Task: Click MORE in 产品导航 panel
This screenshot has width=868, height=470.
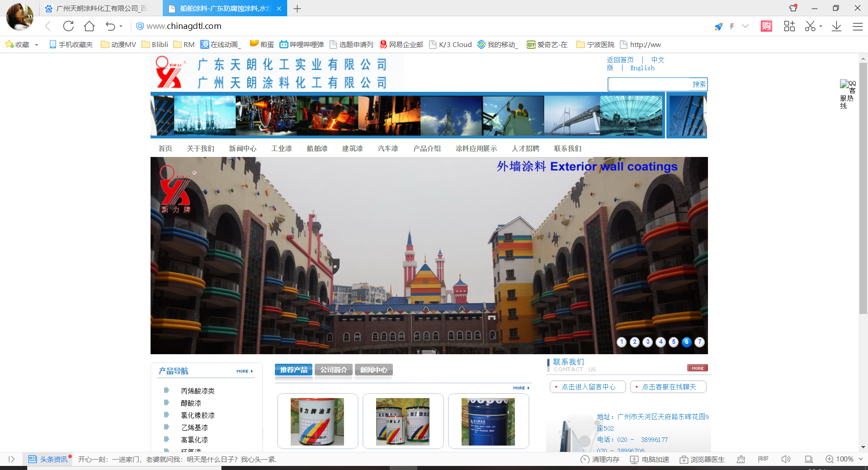Action: click(245, 371)
